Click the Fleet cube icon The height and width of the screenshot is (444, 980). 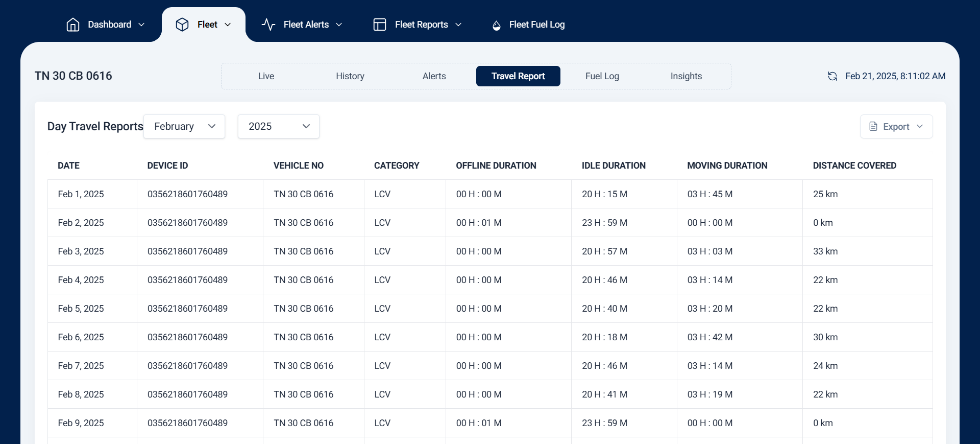(x=182, y=25)
